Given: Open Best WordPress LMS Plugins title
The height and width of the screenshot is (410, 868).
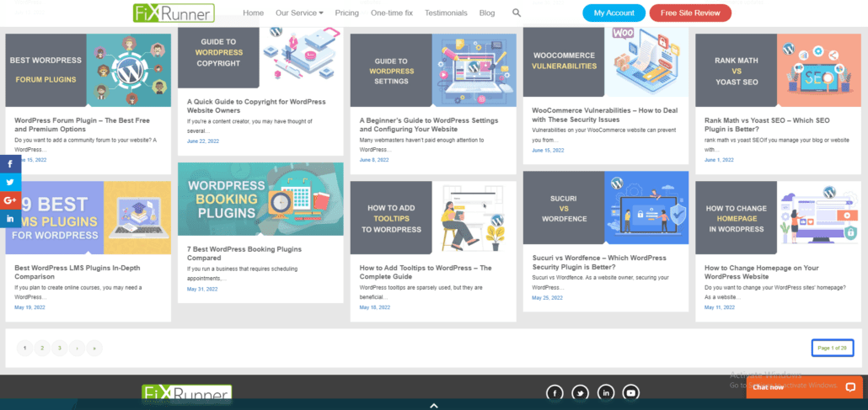Looking at the screenshot, I should 78,272.
